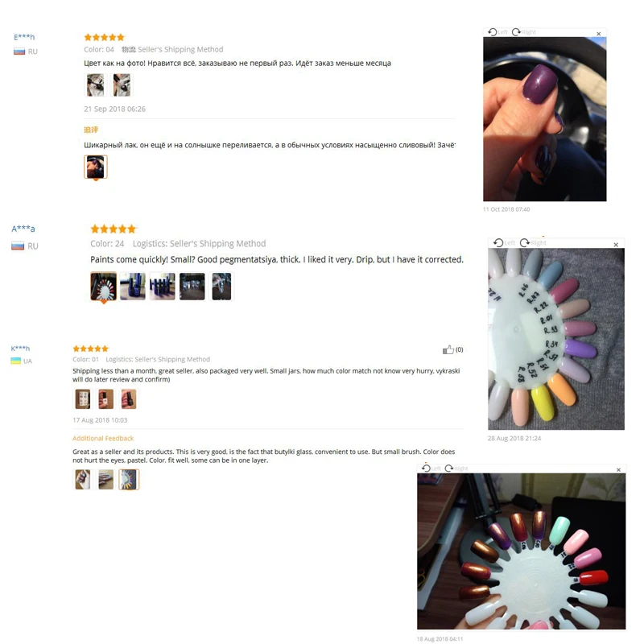
Task: Open last thumbnail in A***a's review
Action: point(221,287)
